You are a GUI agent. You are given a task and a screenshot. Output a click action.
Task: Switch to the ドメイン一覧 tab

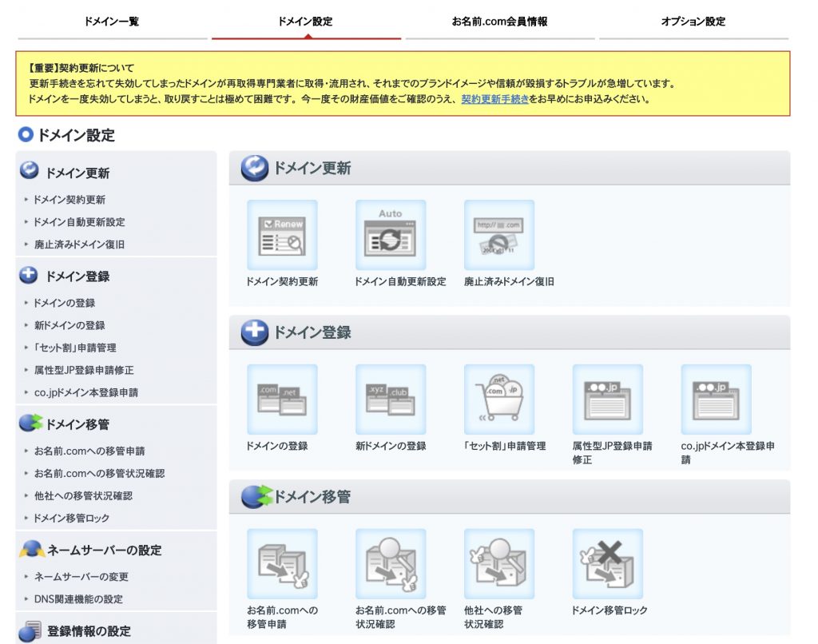click(112, 22)
